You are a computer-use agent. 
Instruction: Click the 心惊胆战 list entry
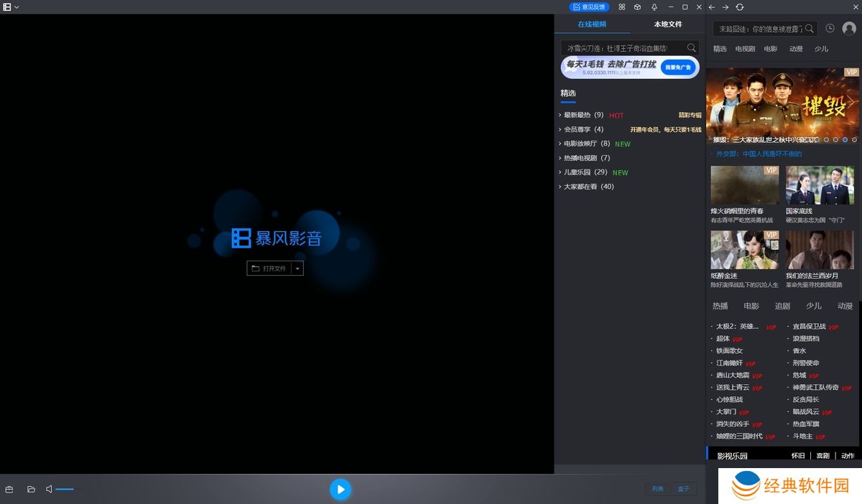(729, 399)
